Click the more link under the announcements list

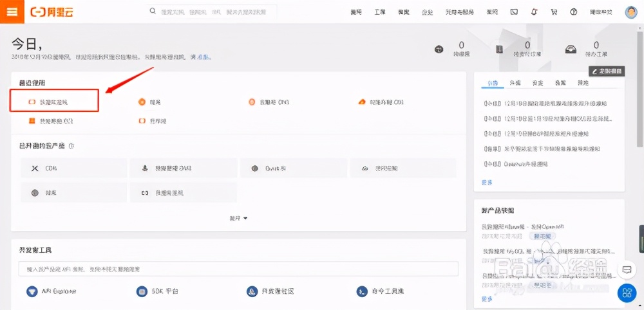[487, 182]
